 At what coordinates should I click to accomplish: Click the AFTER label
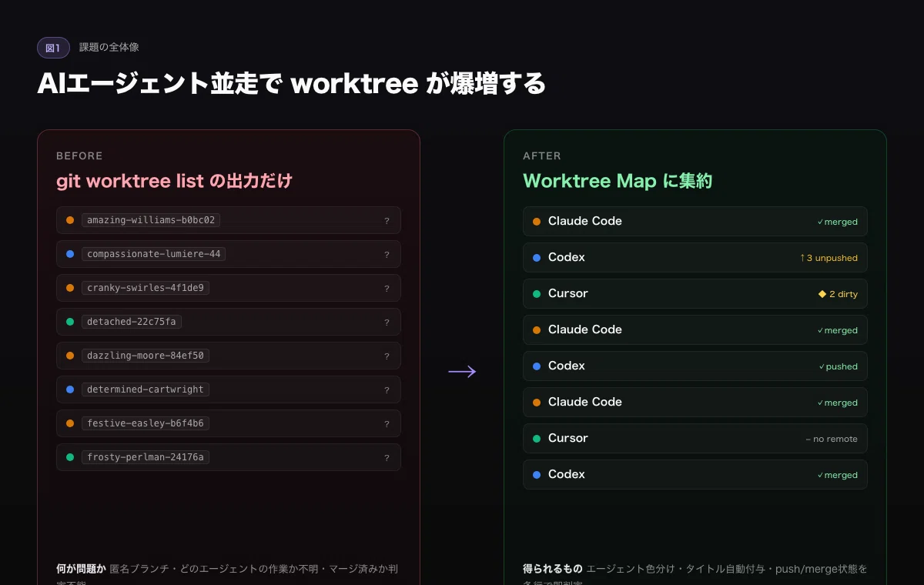[x=542, y=156]
